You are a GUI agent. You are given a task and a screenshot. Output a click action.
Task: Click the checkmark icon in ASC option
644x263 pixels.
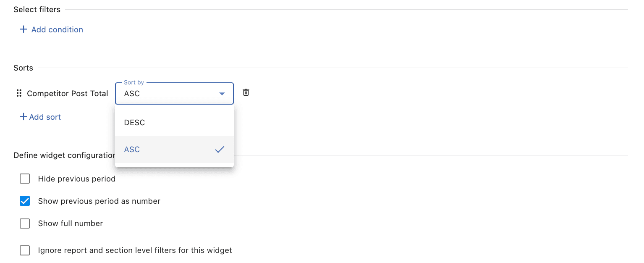coord(220,150)
